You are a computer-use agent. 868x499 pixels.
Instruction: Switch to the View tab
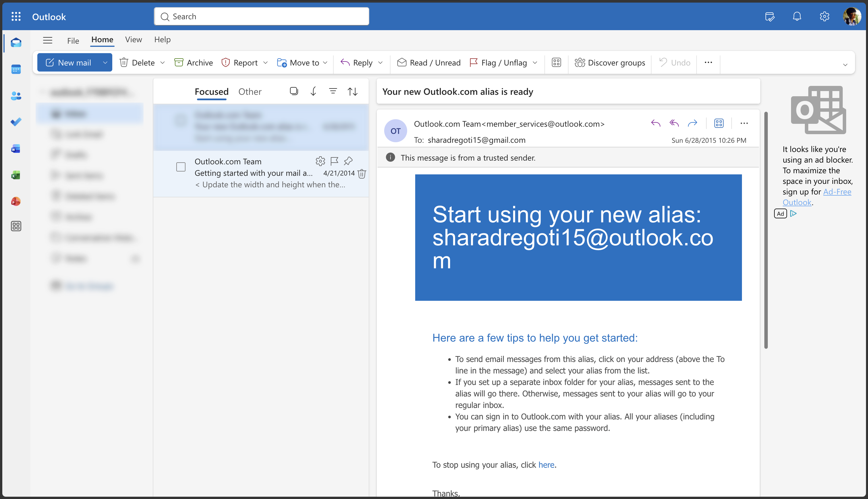(x=133, y=39)
